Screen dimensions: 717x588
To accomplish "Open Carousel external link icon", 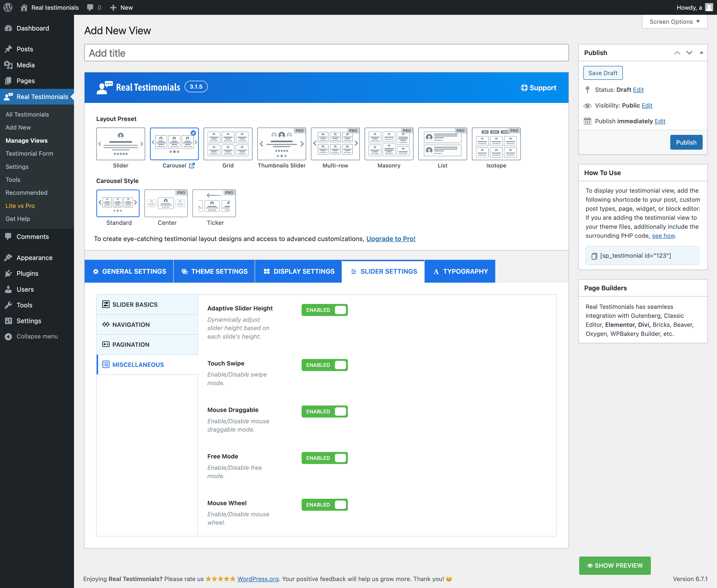I will (192, 166).
